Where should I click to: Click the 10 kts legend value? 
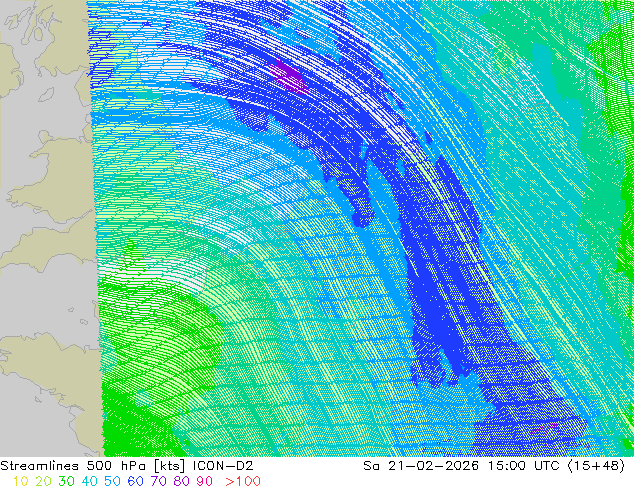click(21, 482)
